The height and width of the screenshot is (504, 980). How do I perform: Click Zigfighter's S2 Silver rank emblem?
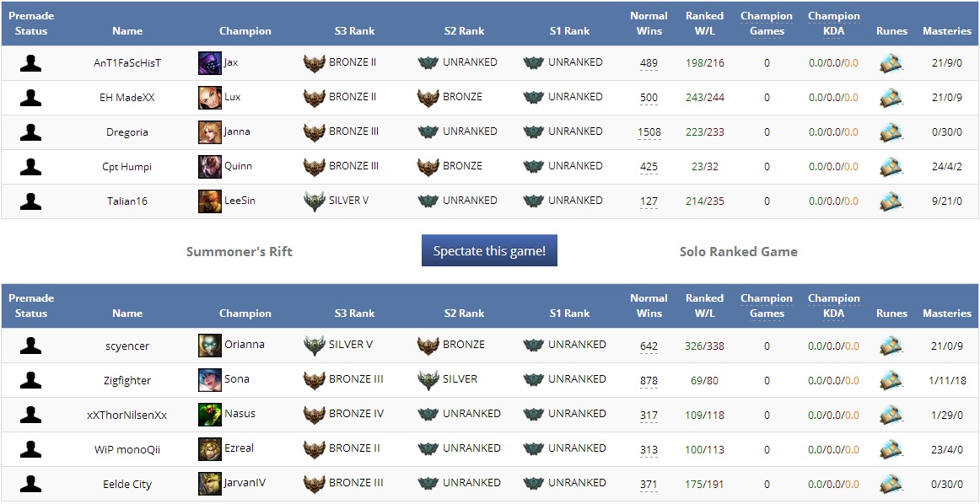(428, 380)
